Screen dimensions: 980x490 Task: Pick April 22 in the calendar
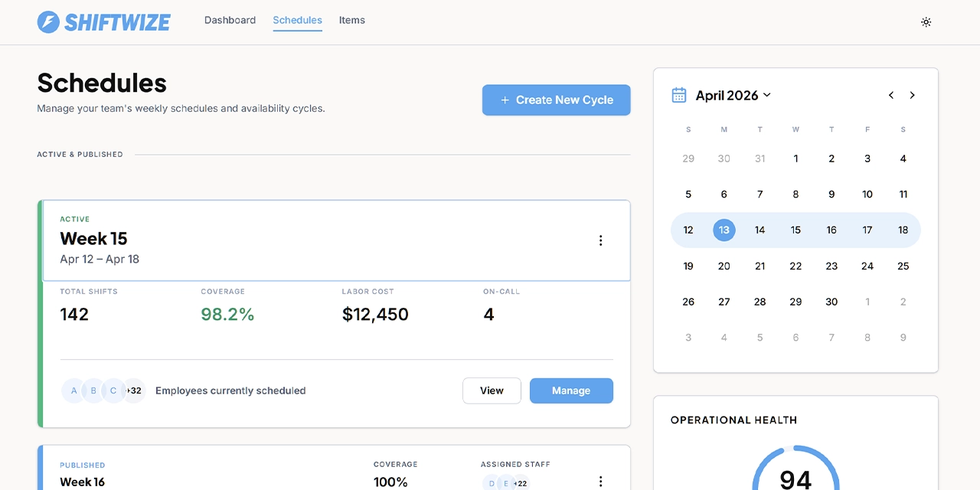coord(795,266)
